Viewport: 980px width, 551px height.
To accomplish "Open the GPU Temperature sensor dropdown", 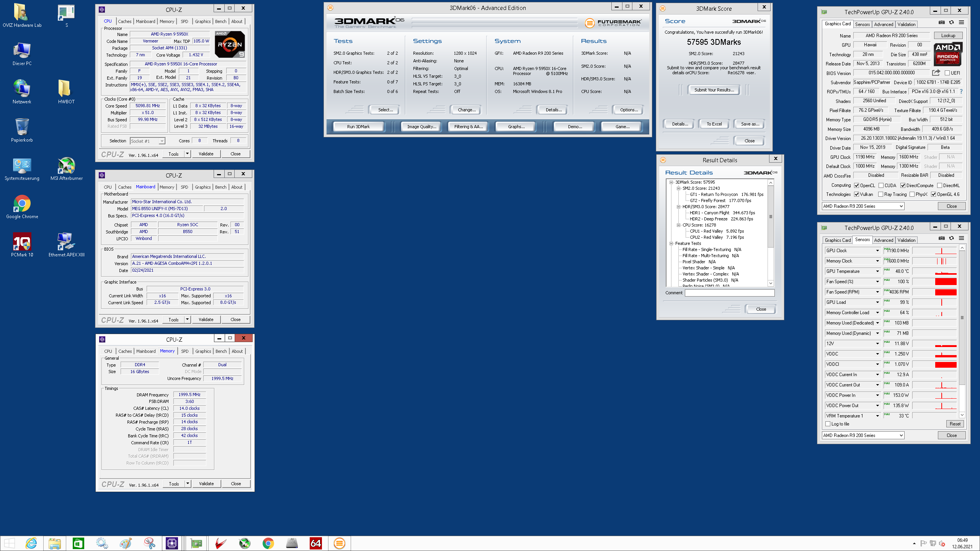I will pos(877,271).
